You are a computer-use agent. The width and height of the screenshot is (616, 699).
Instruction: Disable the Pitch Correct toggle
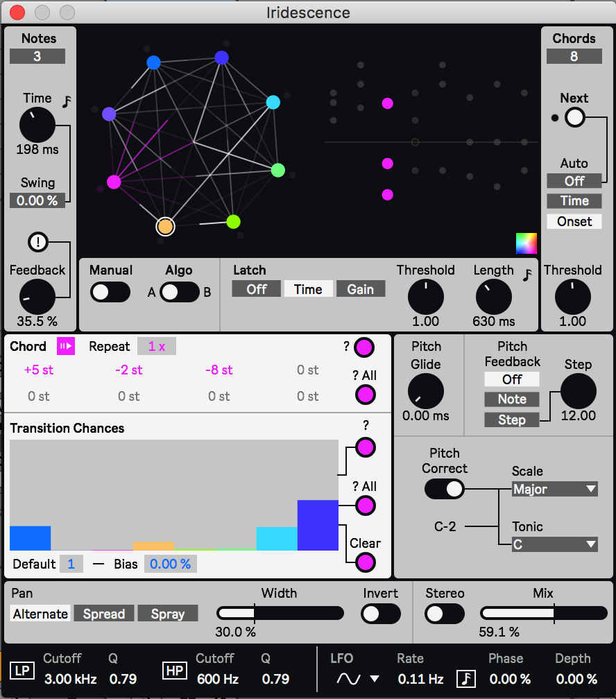445,489
